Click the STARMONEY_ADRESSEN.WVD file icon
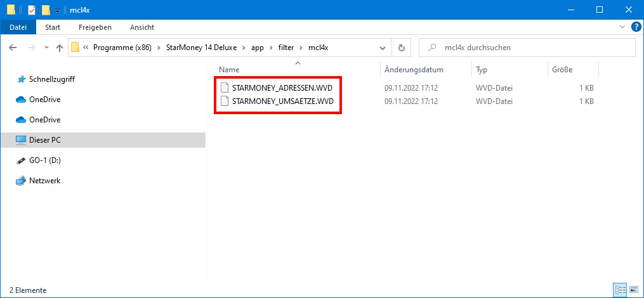 tap(224, 88)
